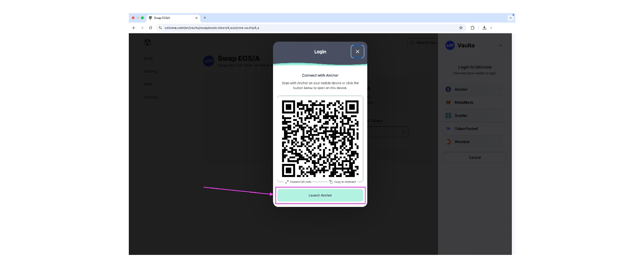Click the Expand QR code arrows icon

[287, 182]
